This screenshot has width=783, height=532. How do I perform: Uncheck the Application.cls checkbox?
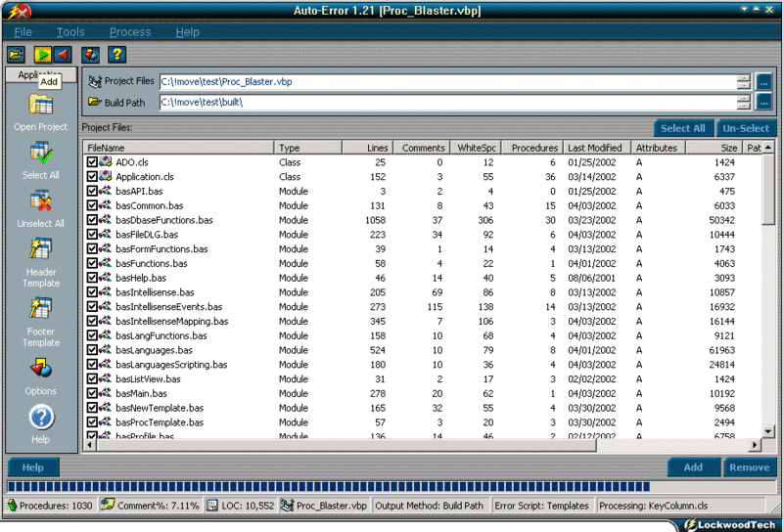92,176
